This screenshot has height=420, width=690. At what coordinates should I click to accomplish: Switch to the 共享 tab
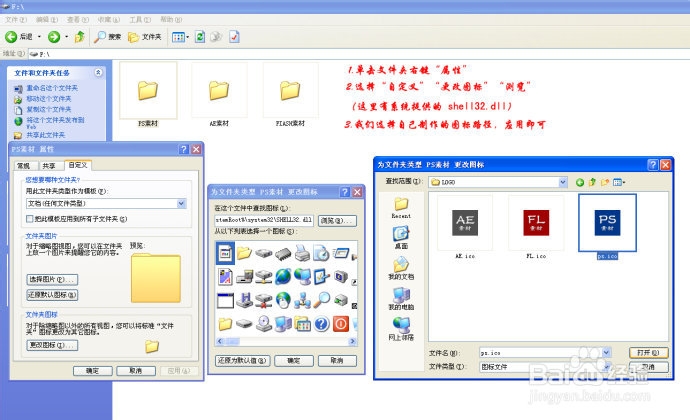pyautogui.click(x=49, y=166)
